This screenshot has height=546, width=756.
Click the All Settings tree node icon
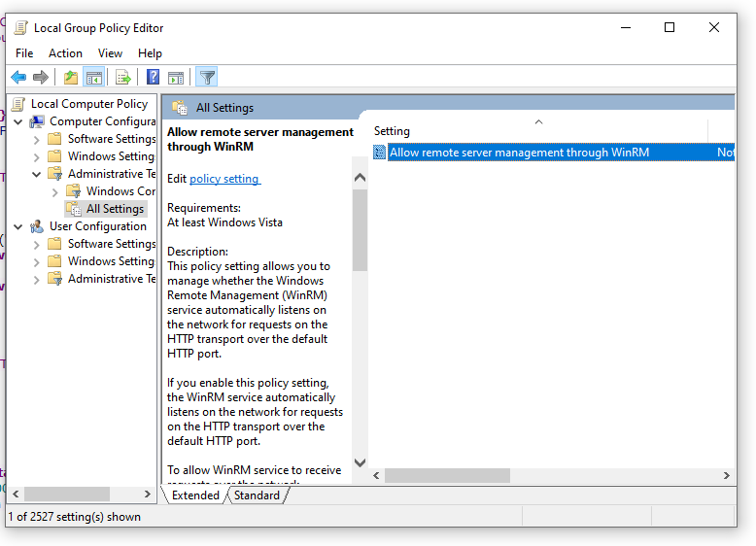coord(74,209)
